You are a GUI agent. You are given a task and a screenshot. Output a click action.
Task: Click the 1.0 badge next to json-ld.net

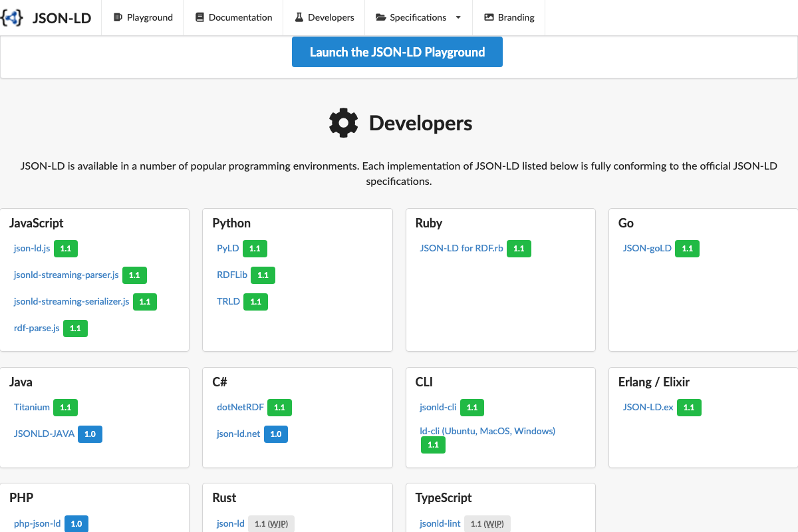tap(276, 434)
